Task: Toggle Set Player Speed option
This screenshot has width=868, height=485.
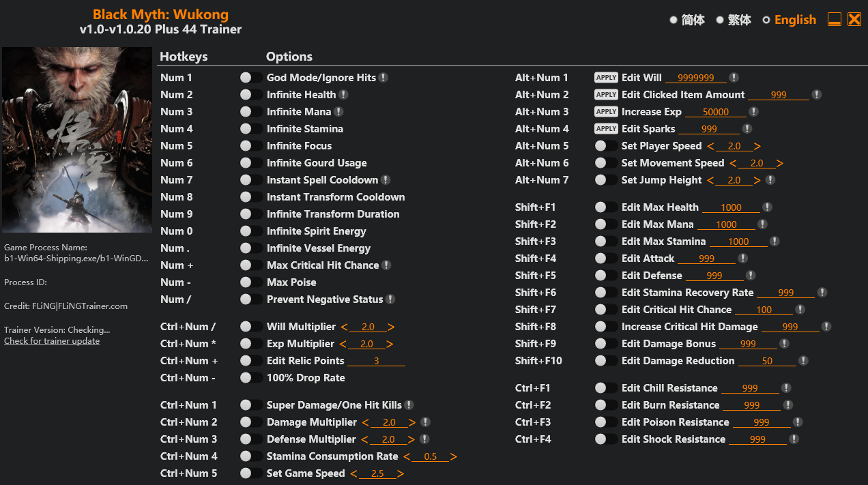Action: 606,146
